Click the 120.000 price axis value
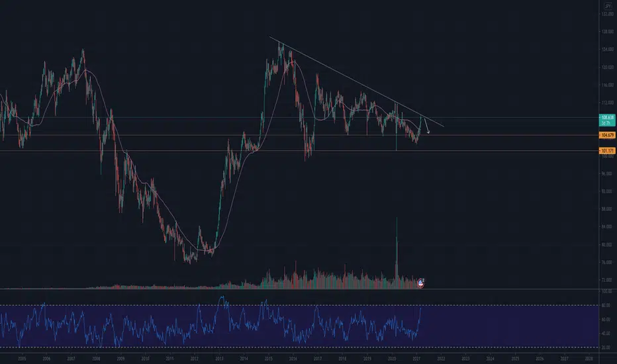Screen dimensions: 617x364 tap(607, 68)
